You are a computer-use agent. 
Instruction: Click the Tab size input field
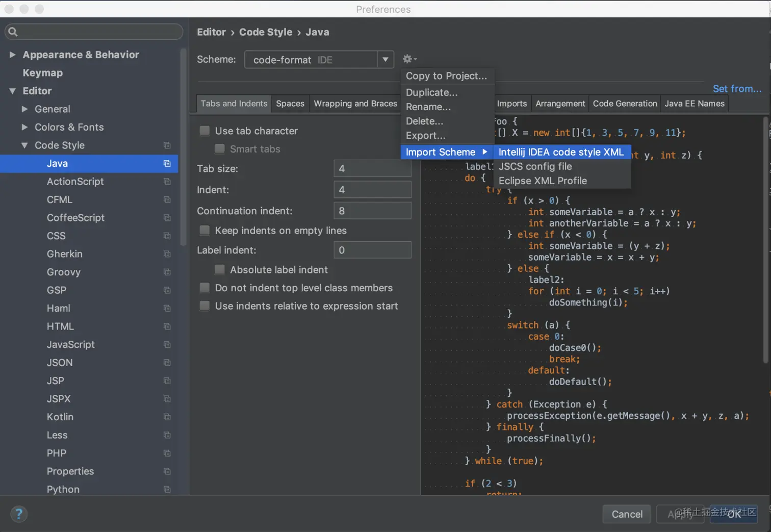pyautogui.click(x=372, y=168)
